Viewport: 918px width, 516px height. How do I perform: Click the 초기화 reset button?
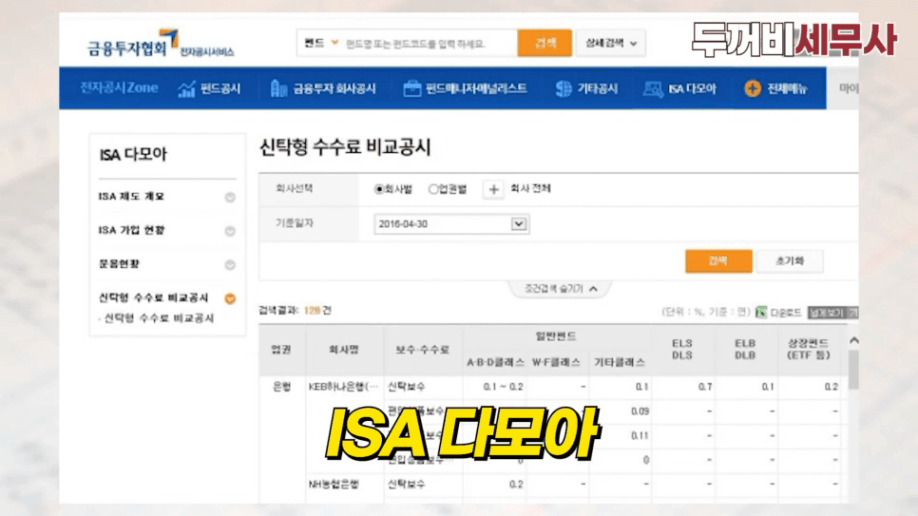tap(789, 261)
